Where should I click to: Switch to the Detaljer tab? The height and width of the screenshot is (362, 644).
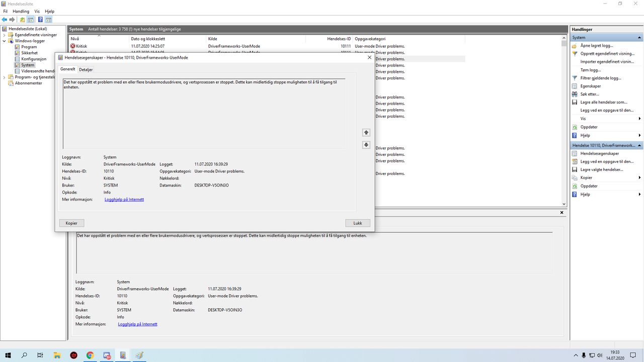tap(86, 69)
